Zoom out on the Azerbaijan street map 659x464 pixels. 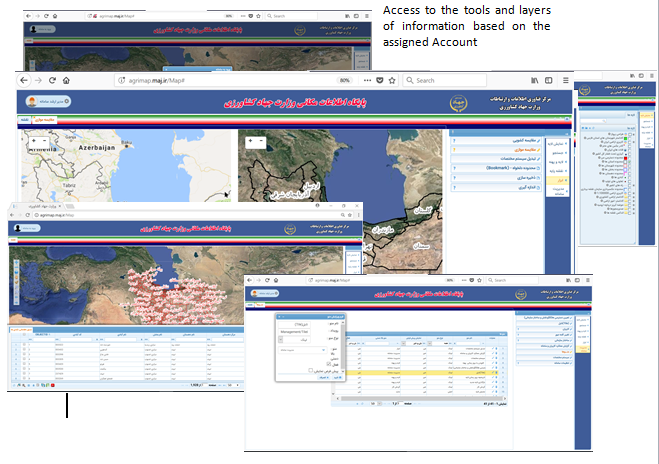click(x=45, y=141)
